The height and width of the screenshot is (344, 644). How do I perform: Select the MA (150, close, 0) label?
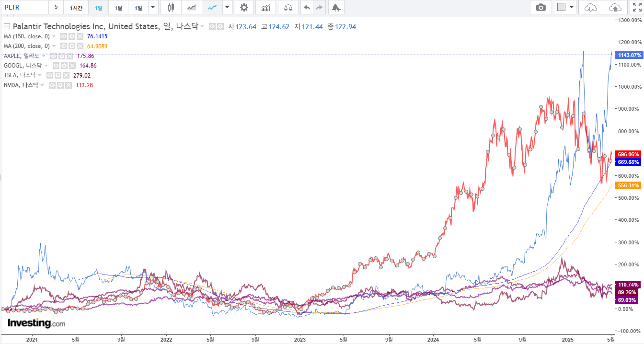pos(27,36)
